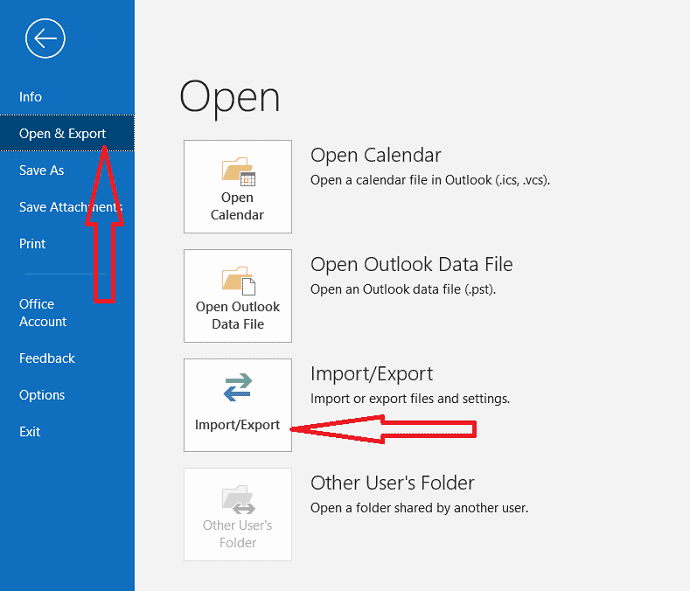Choose Save As from the sidebar

[41, 170]
